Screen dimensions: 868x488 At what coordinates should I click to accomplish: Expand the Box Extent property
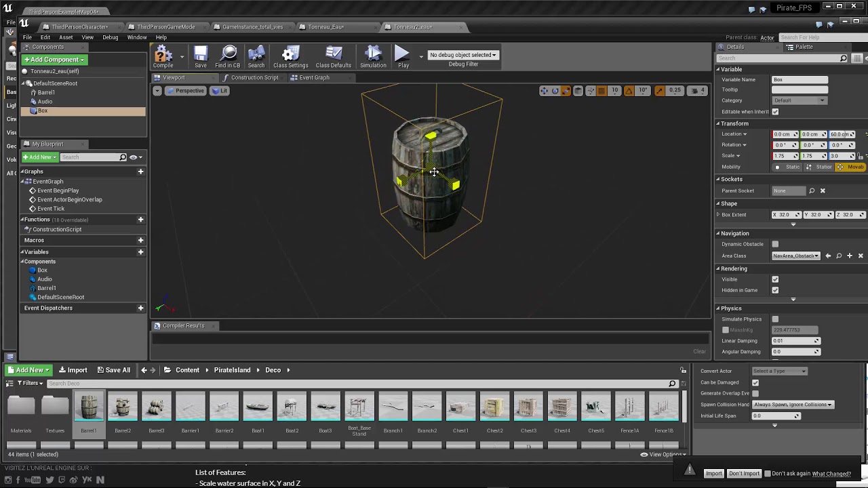[x=718, y=215]
